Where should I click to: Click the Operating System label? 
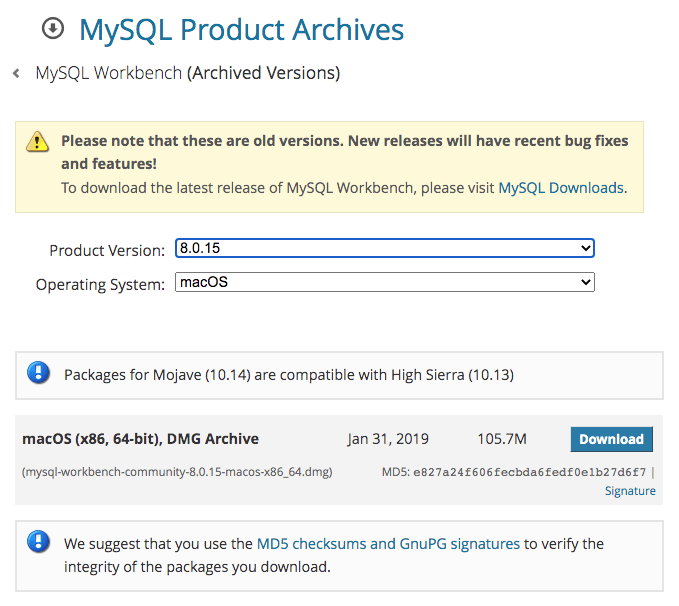pyautogui.click(x=100, y=285)
